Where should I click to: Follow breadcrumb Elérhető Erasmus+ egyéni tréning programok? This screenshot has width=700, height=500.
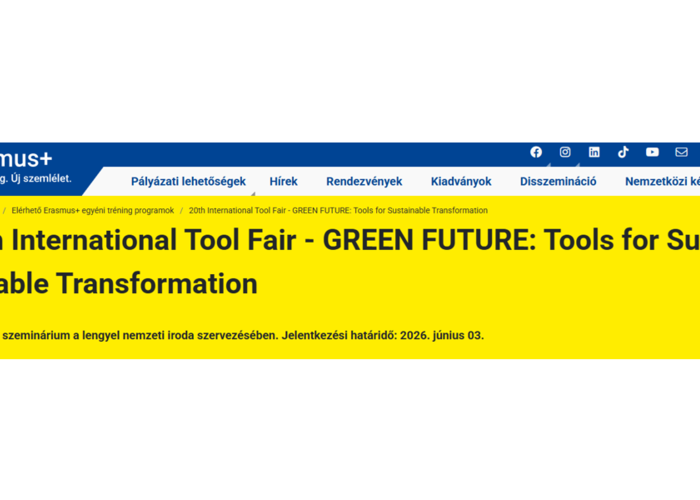(93, 210)
